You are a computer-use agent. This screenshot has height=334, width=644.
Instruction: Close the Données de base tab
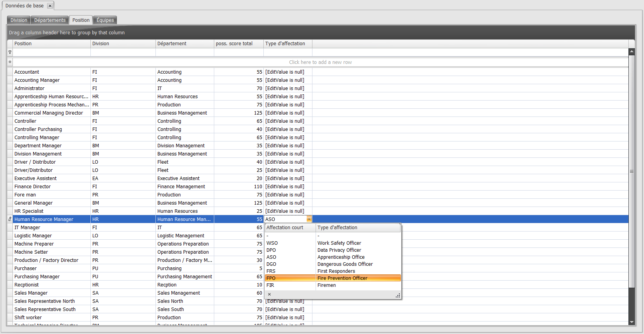50,6
